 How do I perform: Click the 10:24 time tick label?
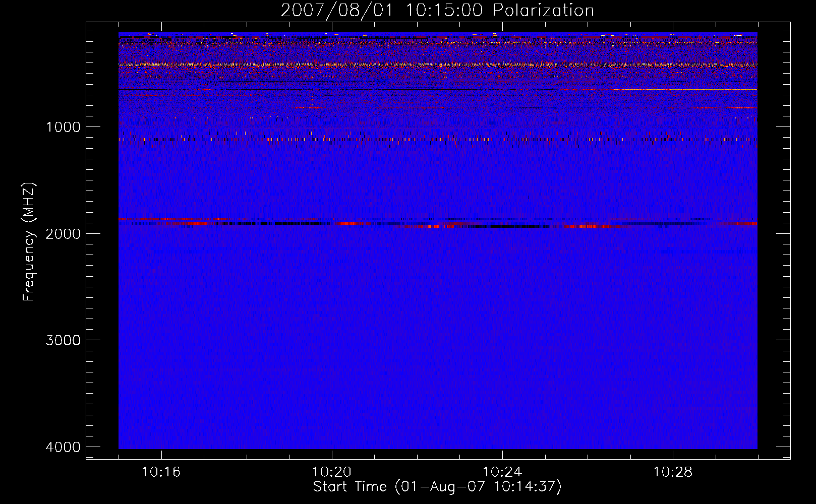tap(502, 472)
